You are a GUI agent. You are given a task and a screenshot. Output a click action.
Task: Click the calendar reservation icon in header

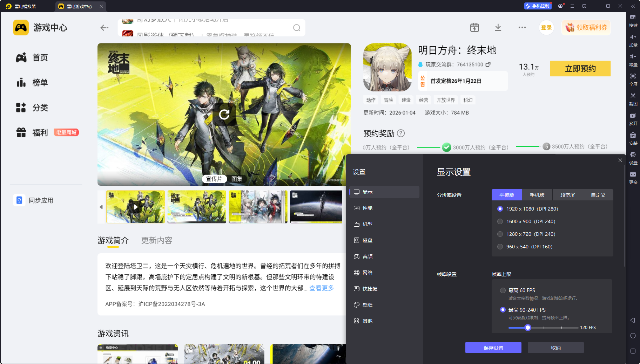click(x=474, y=28)
